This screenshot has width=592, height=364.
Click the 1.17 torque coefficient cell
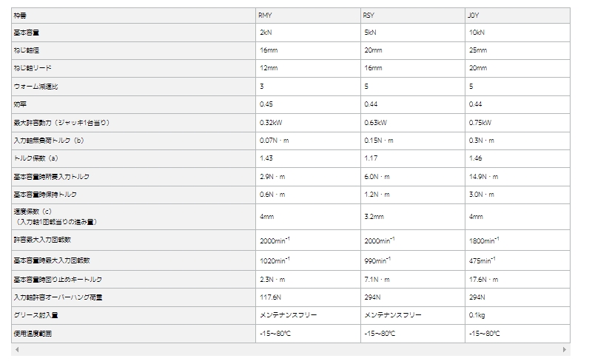tap(371, 158)
